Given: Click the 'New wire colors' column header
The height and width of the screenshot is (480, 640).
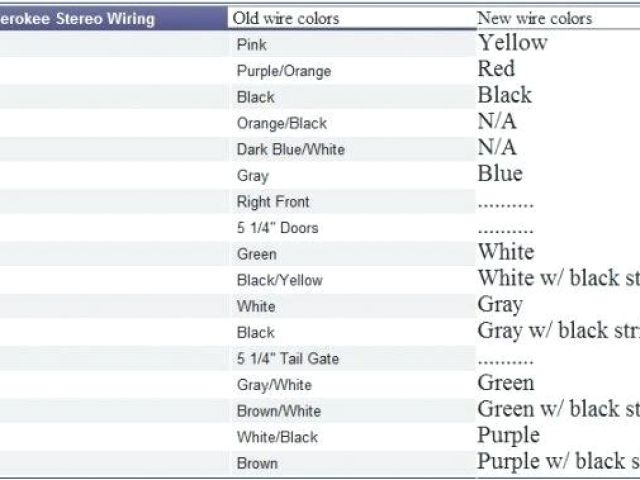Looking at the screenshot, I should 534,18.
